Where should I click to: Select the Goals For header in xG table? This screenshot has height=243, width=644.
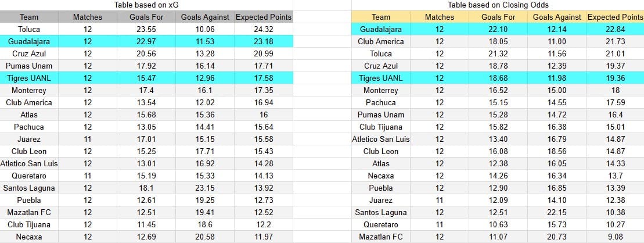[x=146, y=17]
